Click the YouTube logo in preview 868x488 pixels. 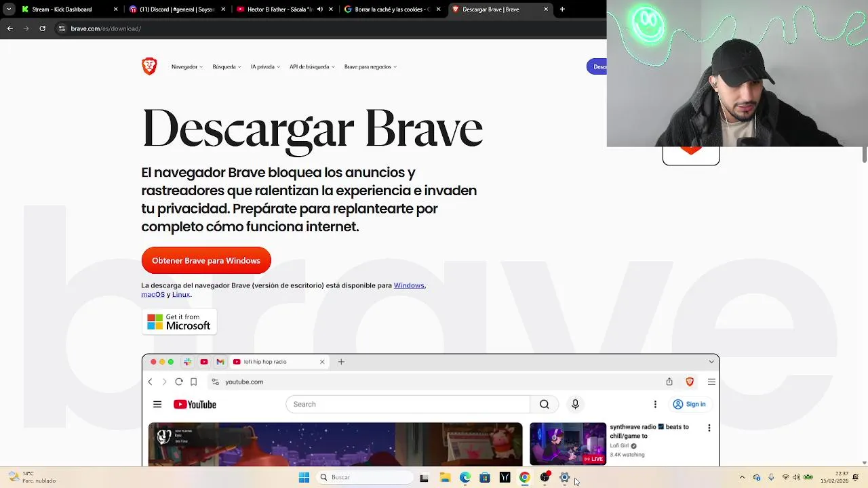195,405
